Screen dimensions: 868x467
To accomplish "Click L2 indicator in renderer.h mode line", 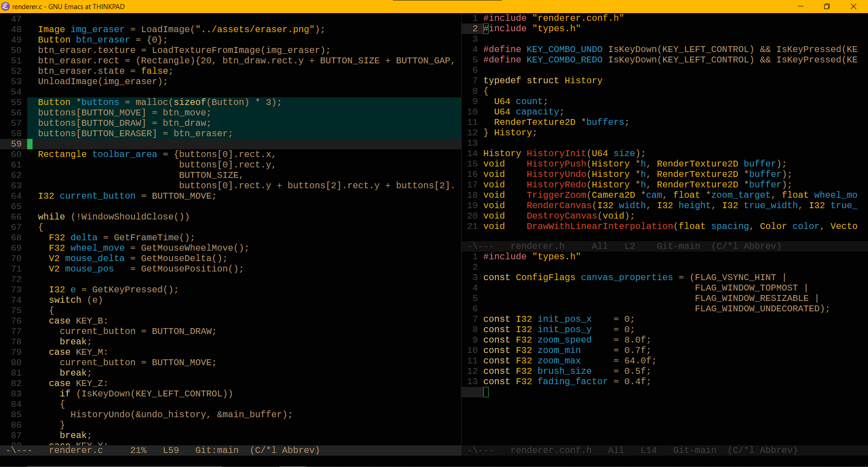I will (x=630, y=246).
